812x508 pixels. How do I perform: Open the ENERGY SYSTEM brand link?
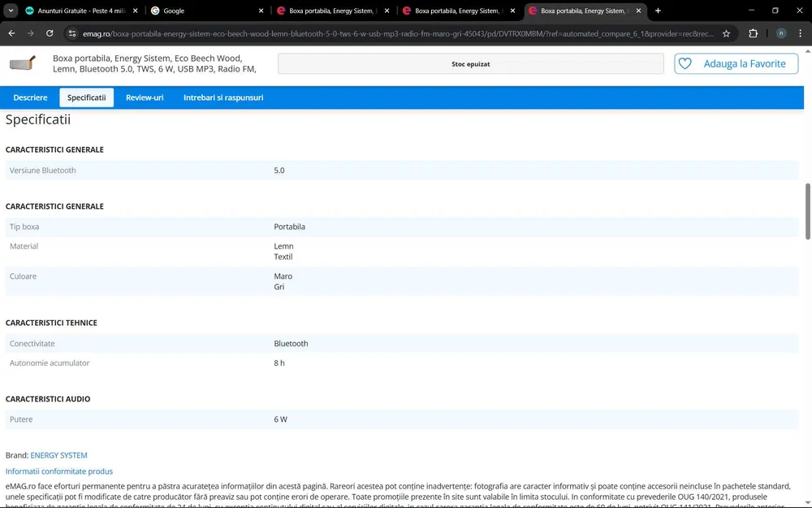coord(58,455)
